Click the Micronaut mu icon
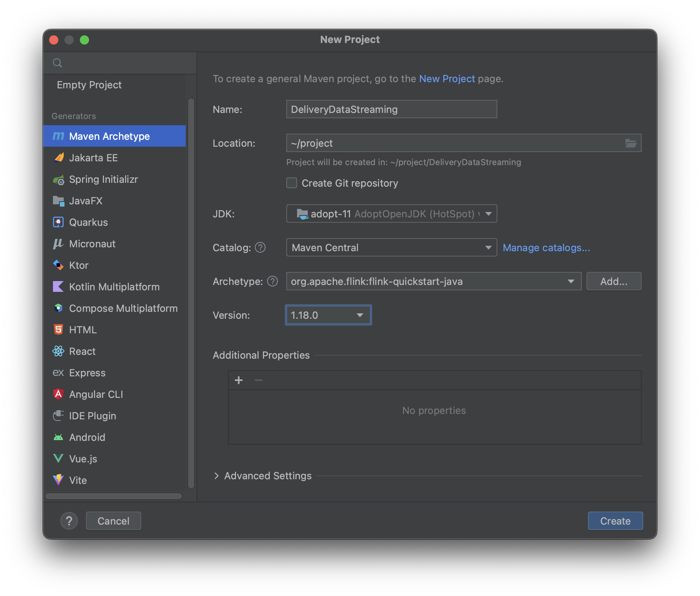The height and width of the screenshot is (596, 700). point(58,244)
